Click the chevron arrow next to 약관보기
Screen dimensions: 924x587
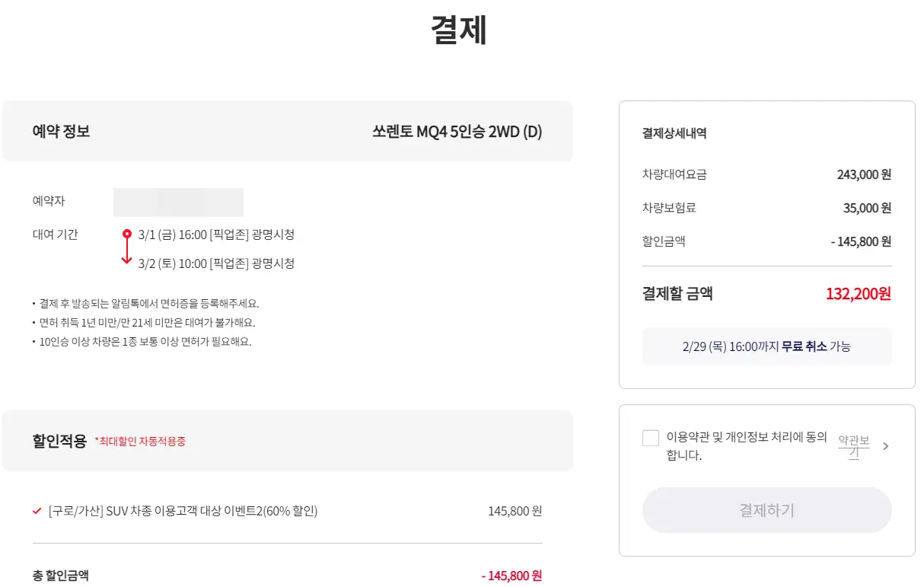tap(885, 447)
